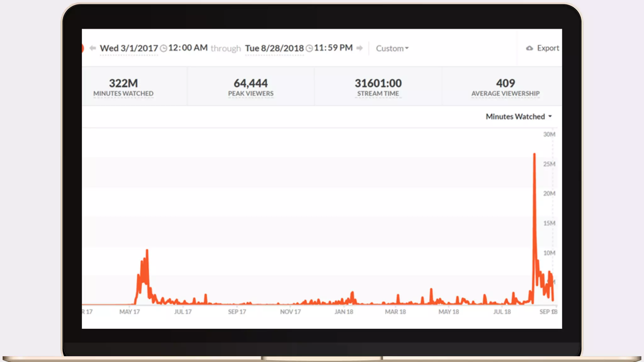The width and height of the screenshot is (644, 362).
Task: Edit the 11:59 PM end time
Action: 333,48
